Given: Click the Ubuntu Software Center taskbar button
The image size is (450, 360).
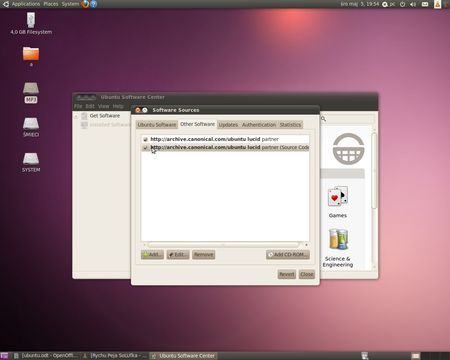Looking at the screenshot, I should tap(183, 356).
